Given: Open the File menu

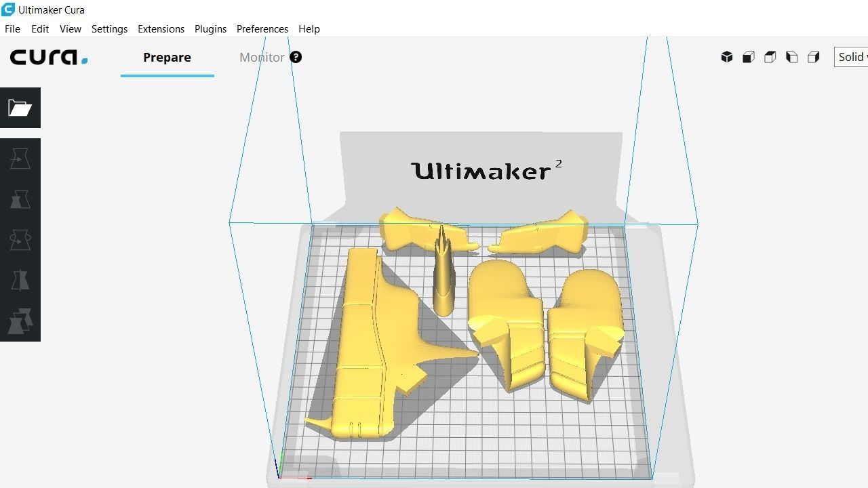Looking at the screenshot, I should (12, 29).
